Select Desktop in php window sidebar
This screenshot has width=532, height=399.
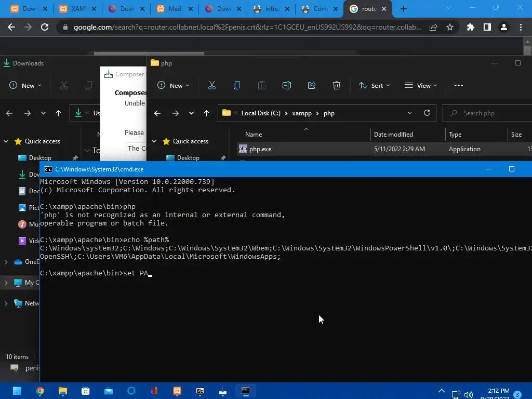click(x=188, y=158)
